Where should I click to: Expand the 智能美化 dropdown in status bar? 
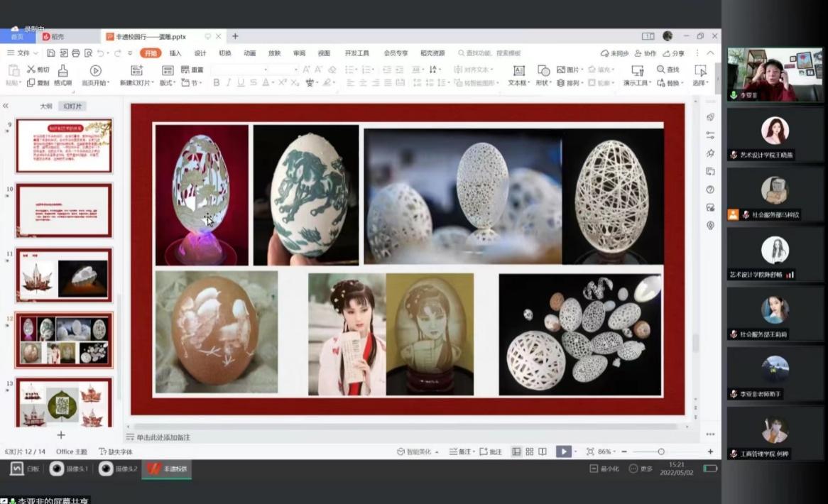tap(435, 451)
